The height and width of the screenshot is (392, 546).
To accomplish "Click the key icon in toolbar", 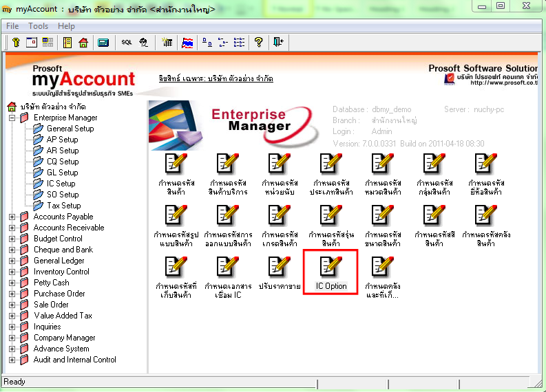I will coord(15,43).
